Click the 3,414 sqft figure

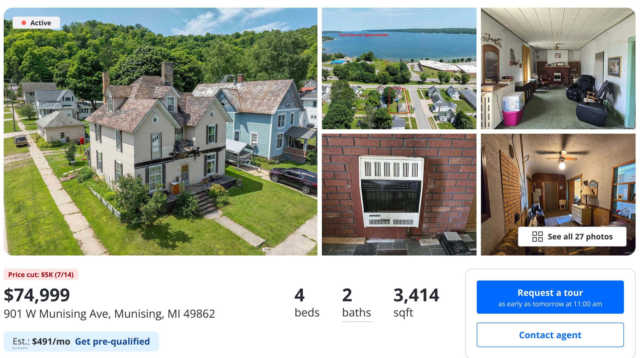[x=416, y=302]
